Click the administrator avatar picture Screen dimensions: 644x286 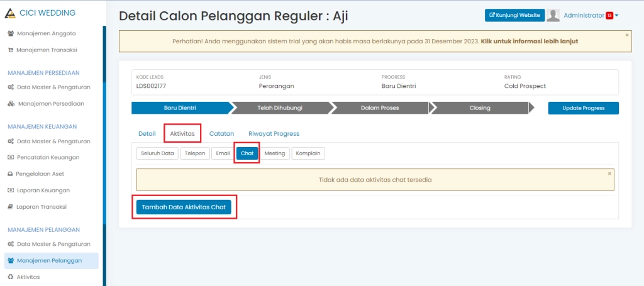553,16
